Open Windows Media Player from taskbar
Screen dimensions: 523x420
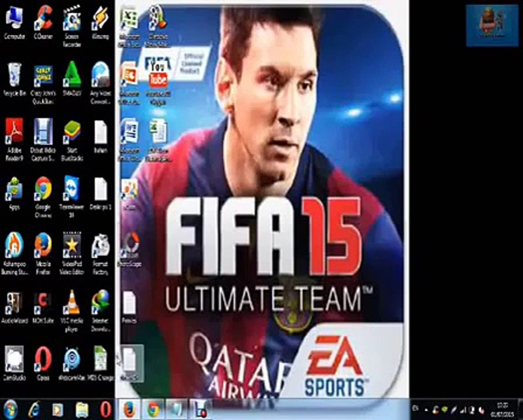tap(58, 409)
